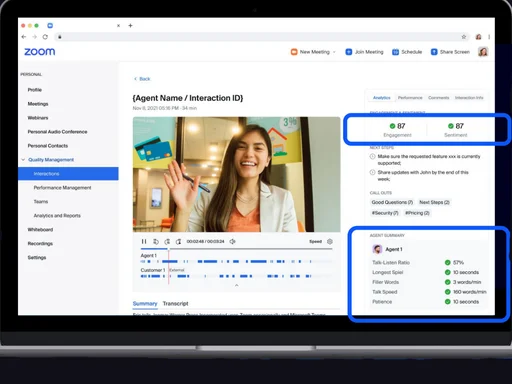Open Meetings in the sidebar
This screenshot has height=384, width=512.
38,104
